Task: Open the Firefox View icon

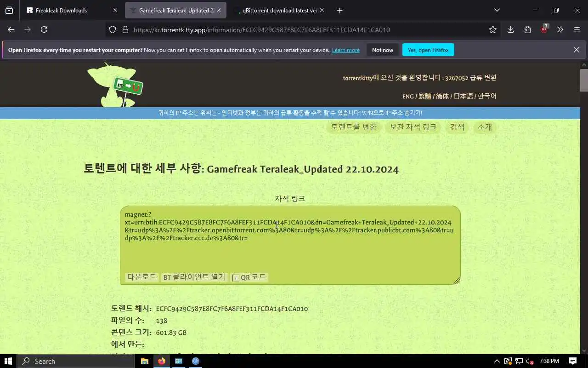Action: pos(9,10)
